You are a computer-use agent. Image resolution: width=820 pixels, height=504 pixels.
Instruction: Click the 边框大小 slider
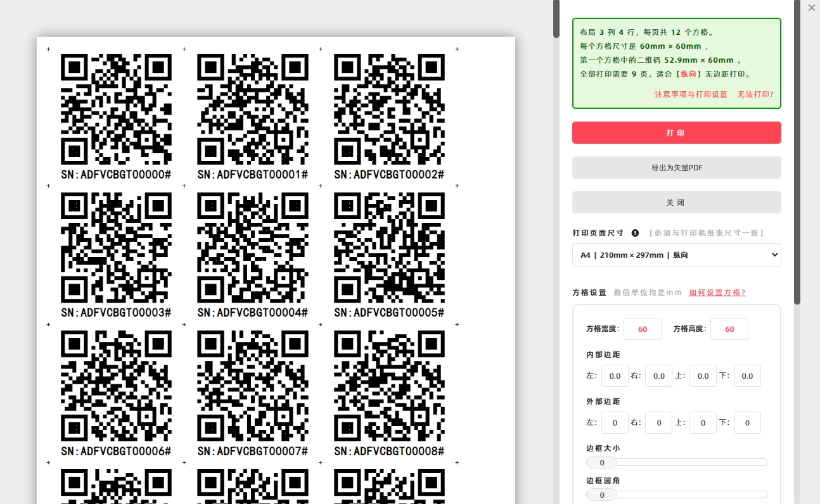[676, 463]
